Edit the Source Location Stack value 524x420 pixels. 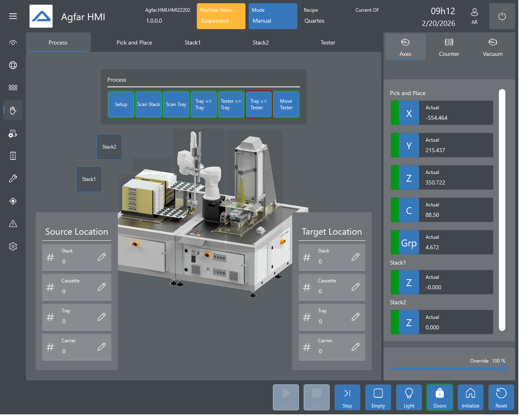[102, 257]
